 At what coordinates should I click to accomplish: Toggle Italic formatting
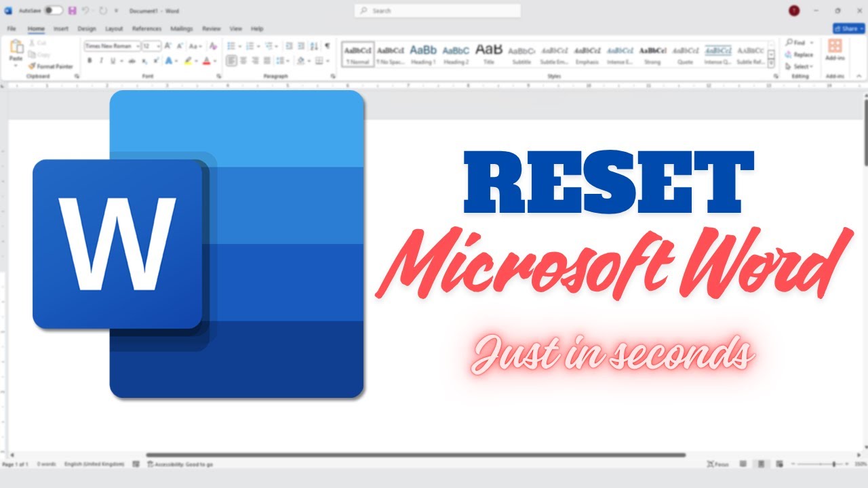[101, 61]
